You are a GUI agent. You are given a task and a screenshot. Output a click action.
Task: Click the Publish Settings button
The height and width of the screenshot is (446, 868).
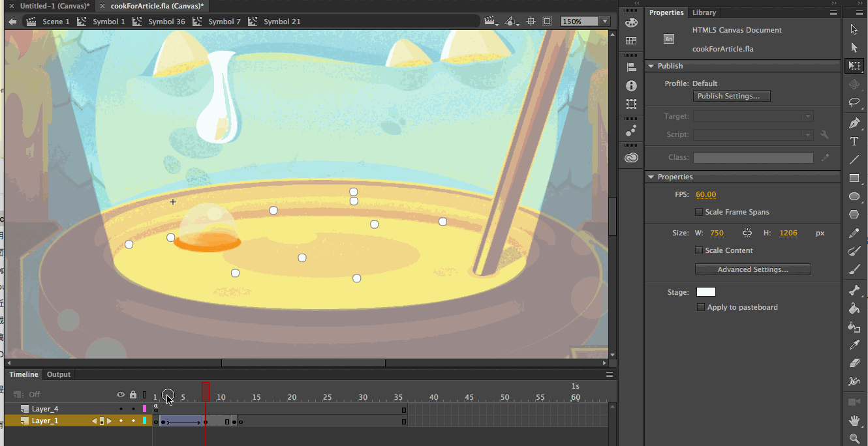point(731,95)
